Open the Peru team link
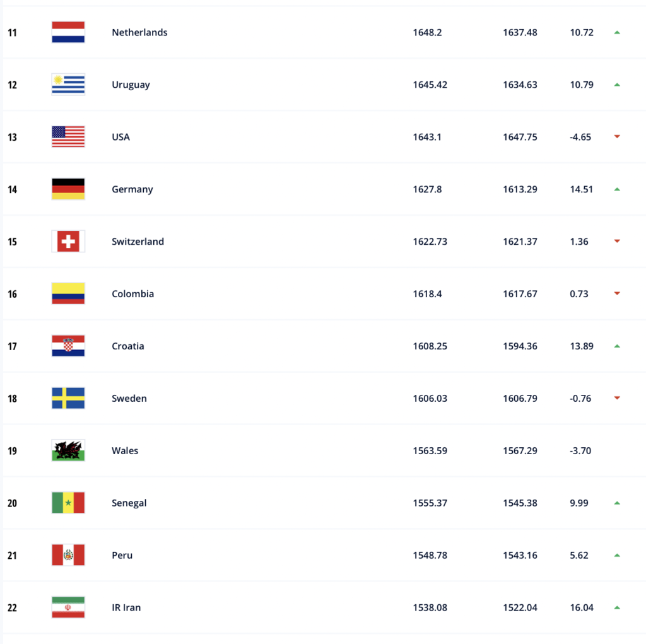This screenshot has width=646, height=644. click(x=122, y=555)
